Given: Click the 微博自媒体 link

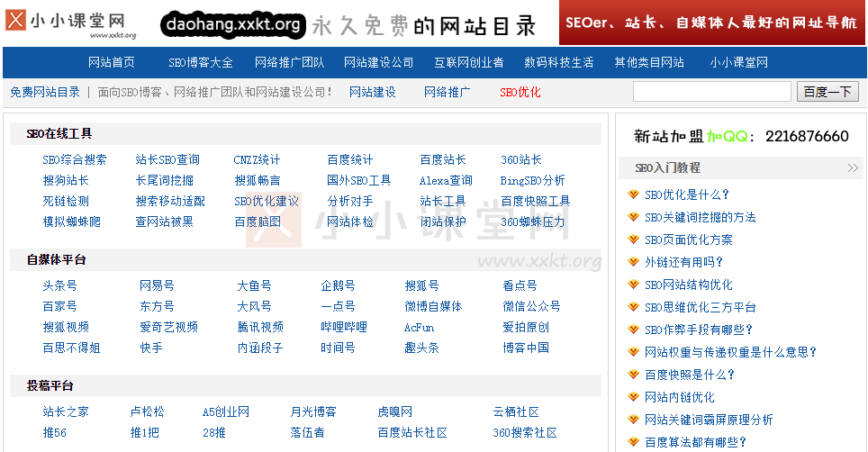Looking at the screenshot, I should (x=433, y=306).
